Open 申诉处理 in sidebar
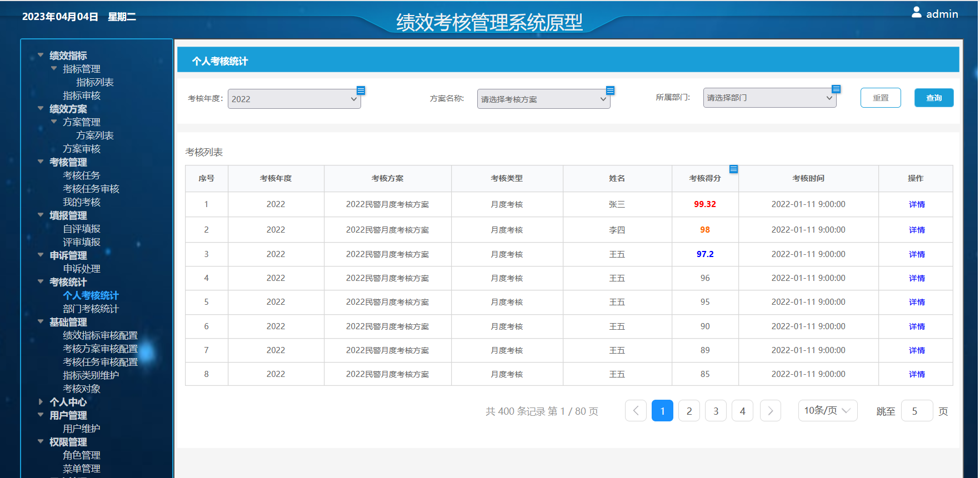The width and height of the screenshot is (980, 478). click(x=82, y=269)
